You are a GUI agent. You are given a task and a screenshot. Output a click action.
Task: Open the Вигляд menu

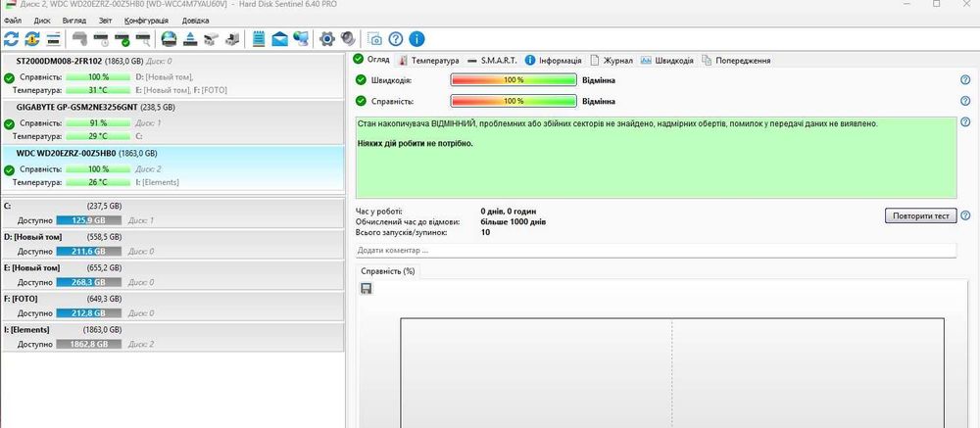pyautogui.click(x=74, y=21)
